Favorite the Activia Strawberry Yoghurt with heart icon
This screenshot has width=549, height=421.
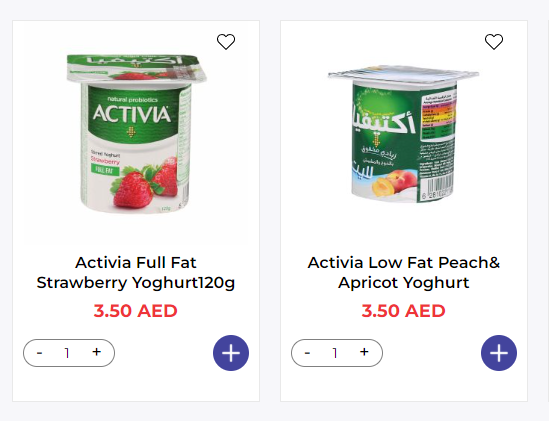point(226,42)
